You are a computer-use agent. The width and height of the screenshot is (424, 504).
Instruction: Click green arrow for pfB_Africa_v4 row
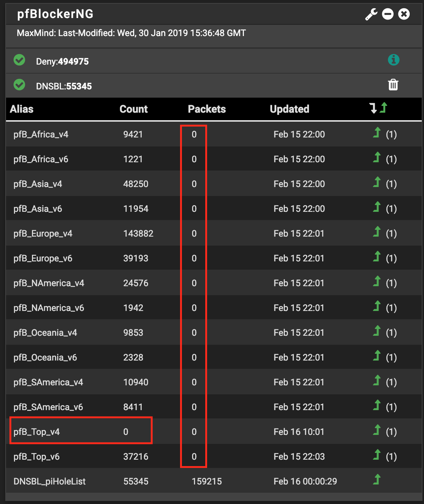click(x=377, y=133)
